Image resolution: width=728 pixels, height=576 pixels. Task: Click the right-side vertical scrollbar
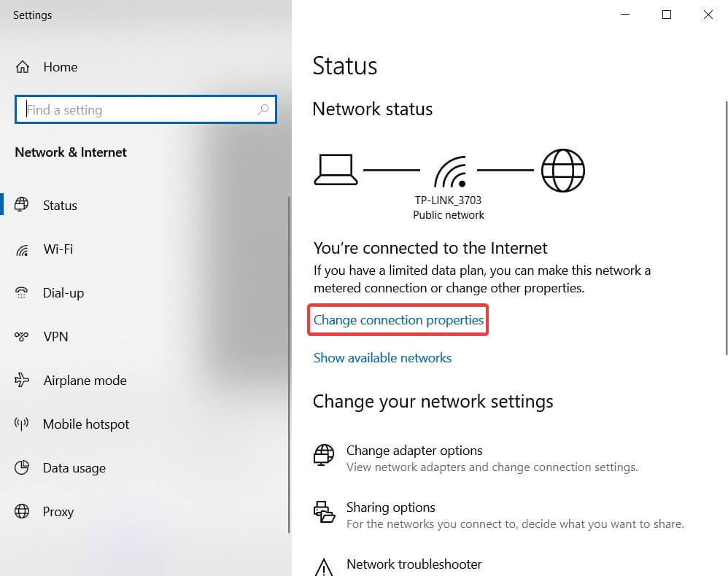(x=726, y=227)
